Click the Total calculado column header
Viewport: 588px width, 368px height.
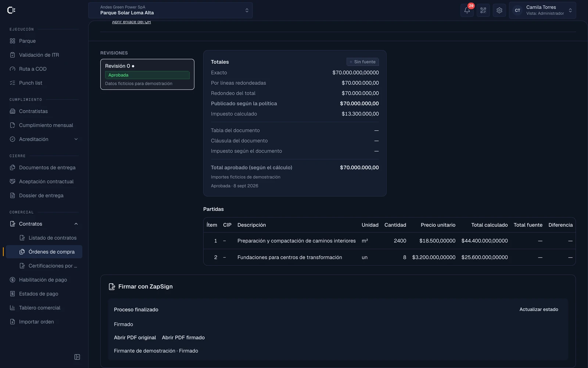[490, 225]
